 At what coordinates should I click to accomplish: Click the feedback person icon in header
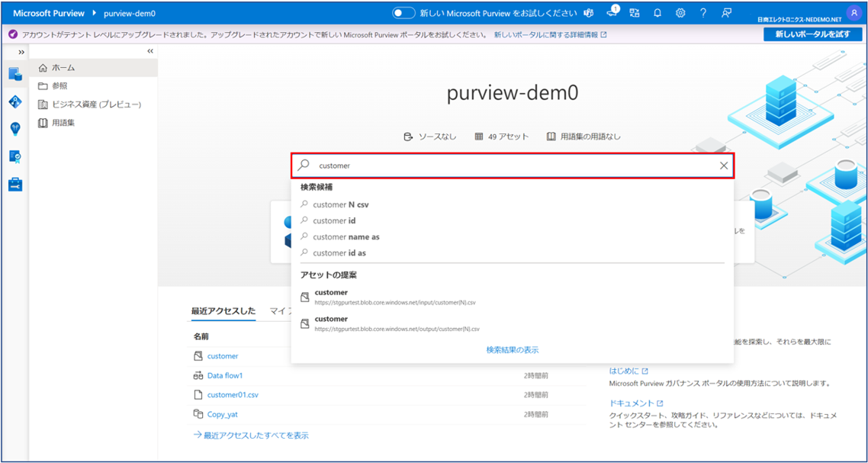pyautogui.click(x=727, y=13)
